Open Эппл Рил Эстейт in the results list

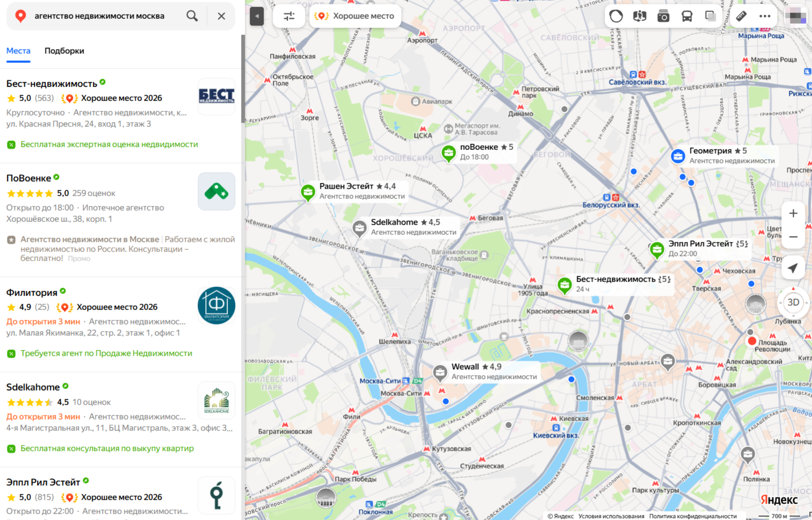(43, 482)
